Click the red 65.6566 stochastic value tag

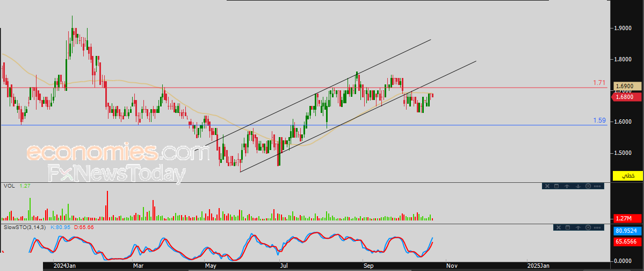[x=627, y=242]
